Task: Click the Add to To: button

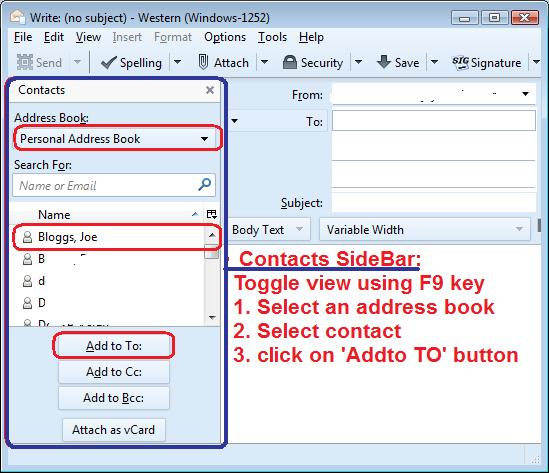Action: pyautogui.click(x=114, y=346)
